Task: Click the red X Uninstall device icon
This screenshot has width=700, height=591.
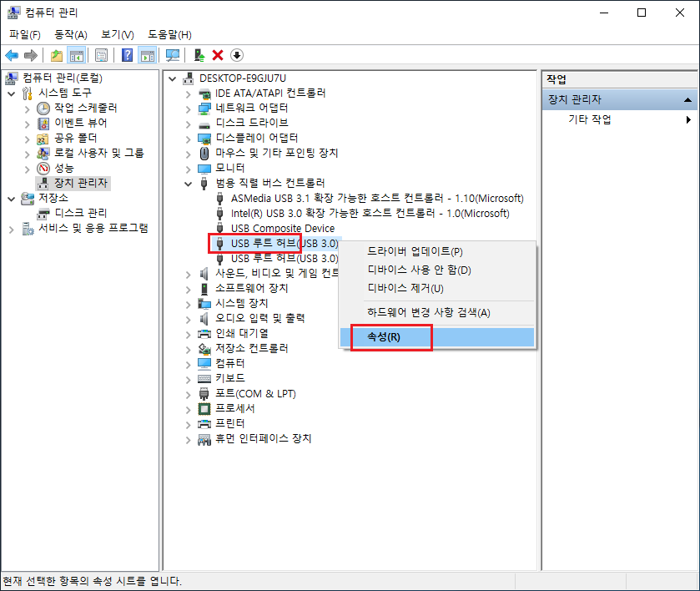Action: pyautogui.click(x=218, y=55)
